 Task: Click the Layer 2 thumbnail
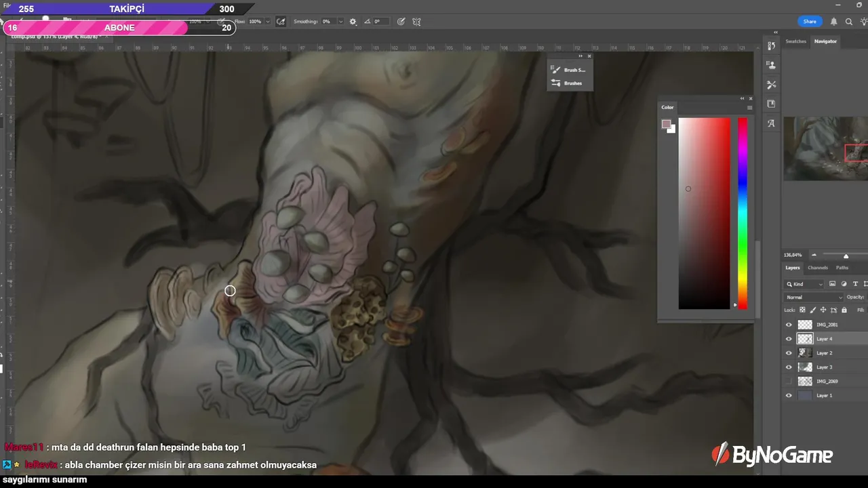point(805,353)
